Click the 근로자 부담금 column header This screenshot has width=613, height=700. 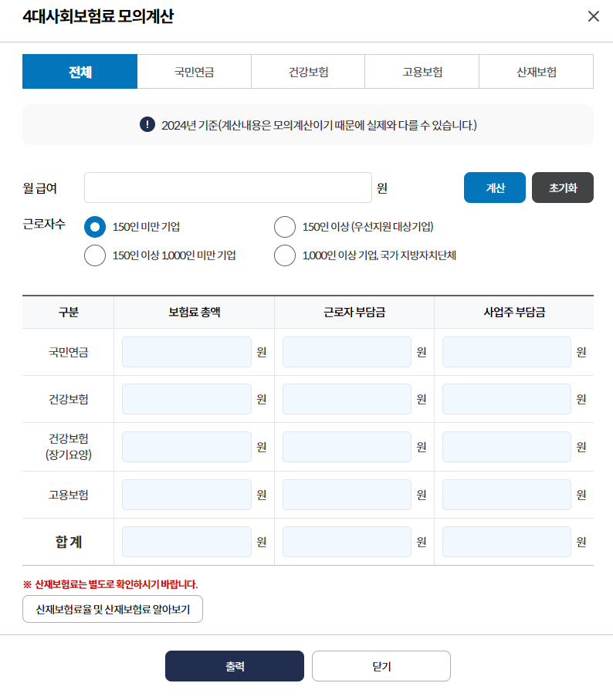tap(354, 312)
